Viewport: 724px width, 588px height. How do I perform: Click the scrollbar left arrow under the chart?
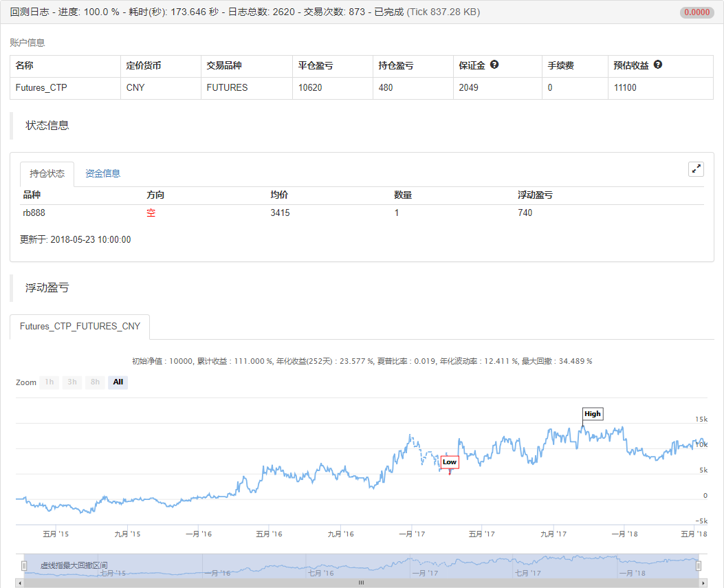click(x=19, y=582)
